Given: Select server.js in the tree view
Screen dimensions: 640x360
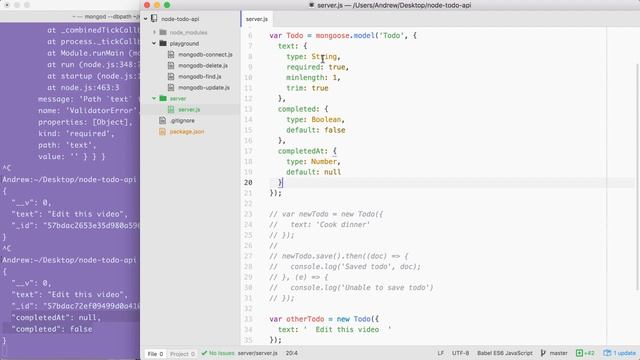Looking at the screenshot, I should point(189,109).
